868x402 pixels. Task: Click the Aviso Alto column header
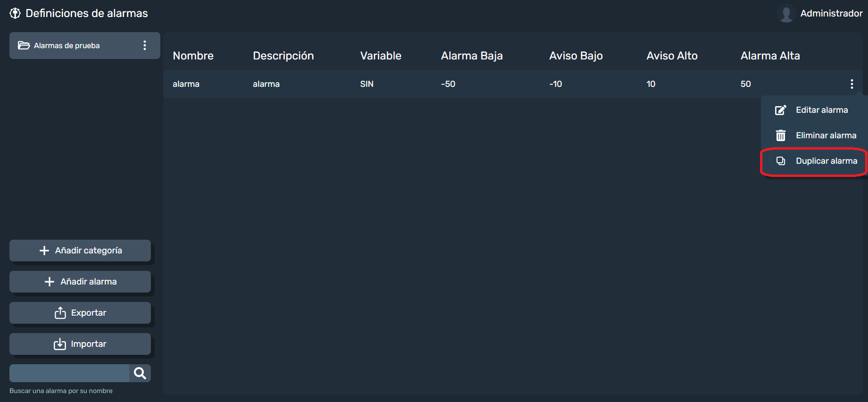(672, 56)
